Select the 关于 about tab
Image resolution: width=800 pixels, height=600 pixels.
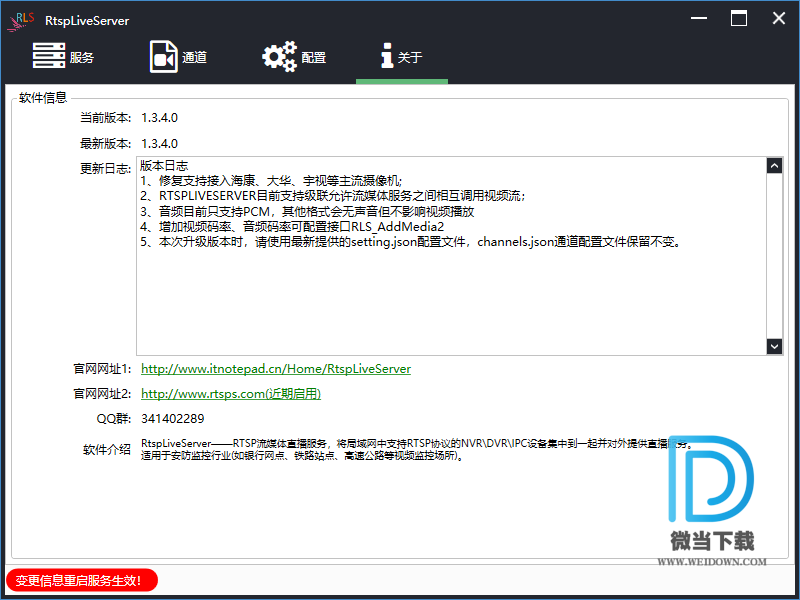click(402, 57)
